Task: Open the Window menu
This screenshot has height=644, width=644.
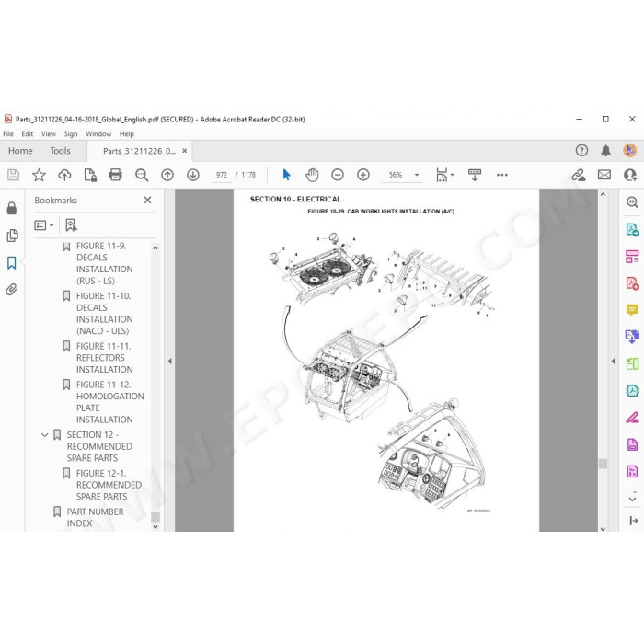Action: pos(98,134)
